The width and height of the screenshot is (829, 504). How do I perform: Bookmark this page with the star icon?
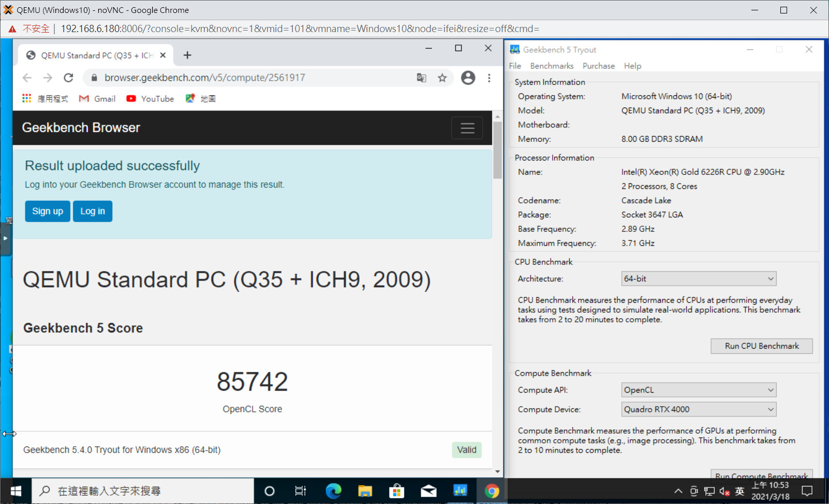442,78
